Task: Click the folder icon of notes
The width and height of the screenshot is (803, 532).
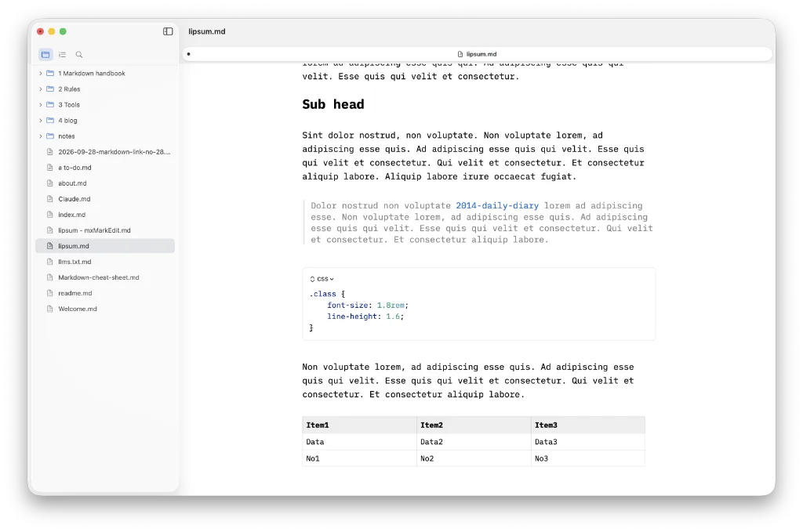Action: (50, 136)
